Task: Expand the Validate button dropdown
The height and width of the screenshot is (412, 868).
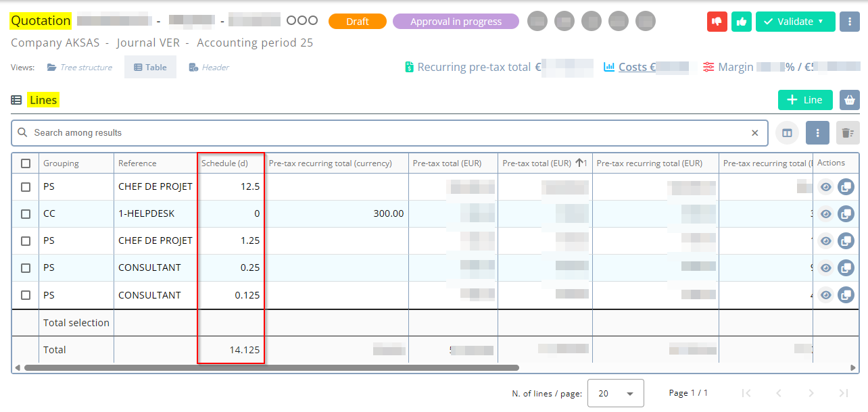Action: pos(821,22)
